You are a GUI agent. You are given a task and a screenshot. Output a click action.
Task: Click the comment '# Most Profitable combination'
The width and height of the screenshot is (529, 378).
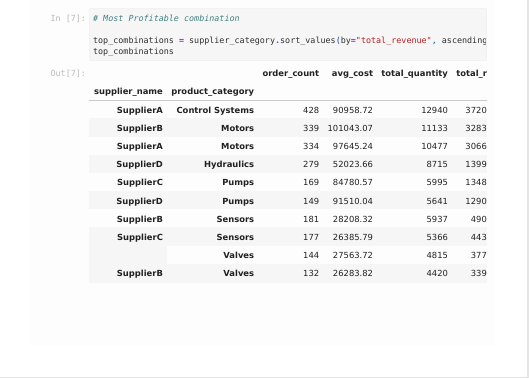click(x=166, y=18)
